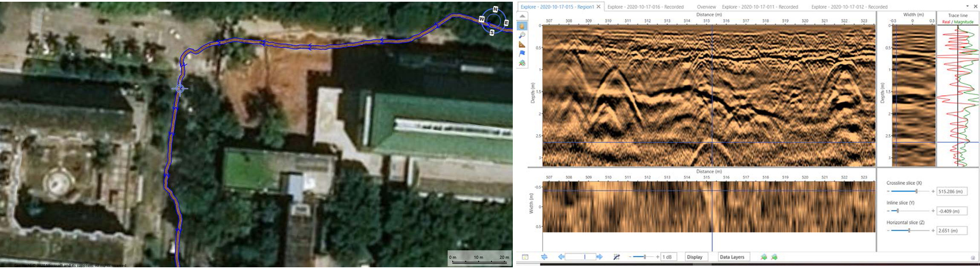This screenshot has height=269, width=980.
Task: Collapse the tool panel with up arrow
Action: (x=522, y=16)
